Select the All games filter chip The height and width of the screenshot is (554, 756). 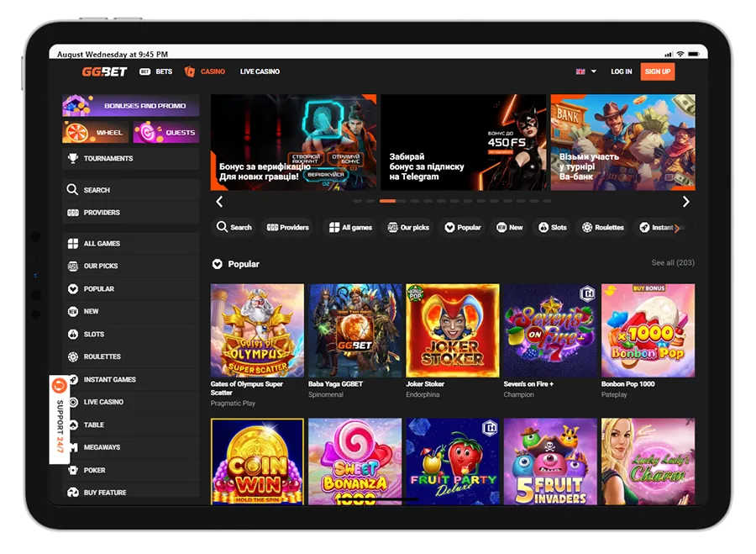click(x=350, y=227)
